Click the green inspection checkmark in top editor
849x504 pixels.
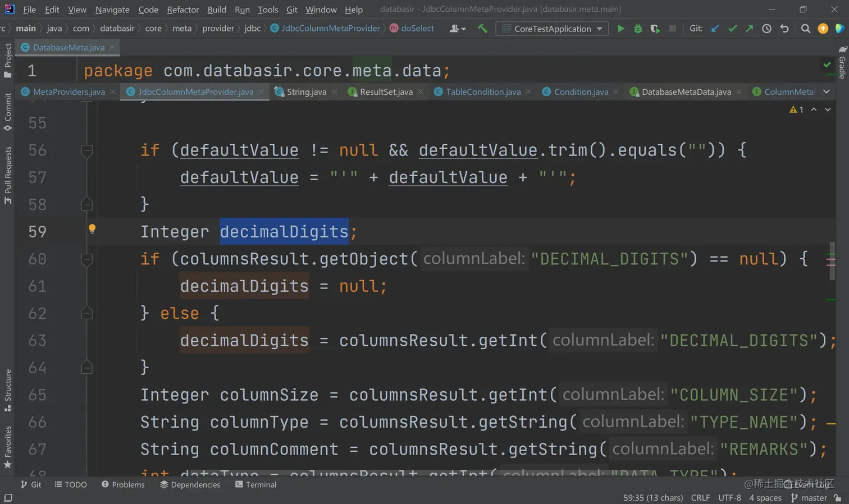(827, 65)
